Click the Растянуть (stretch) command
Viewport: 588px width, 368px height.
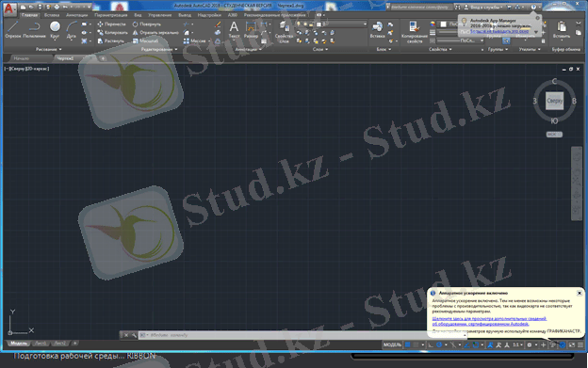(x=111, y=41)
